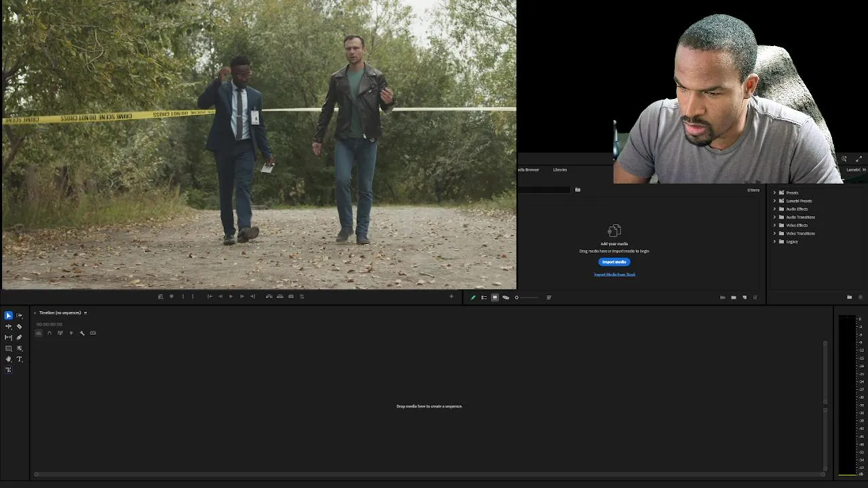Select the Pen tool in timeline toolbox
This screenshot has height=488, width=868.
click(x=19, y=337)
